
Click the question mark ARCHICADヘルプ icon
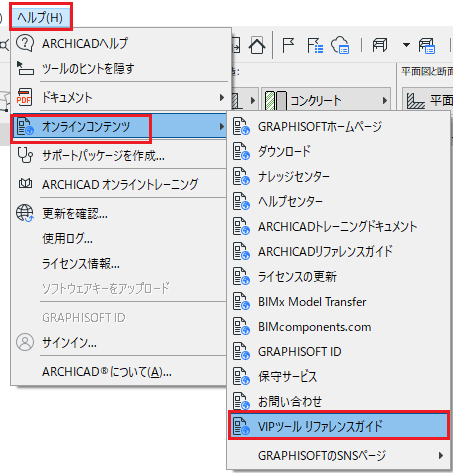pyautogui.click(x=25, y=43)
